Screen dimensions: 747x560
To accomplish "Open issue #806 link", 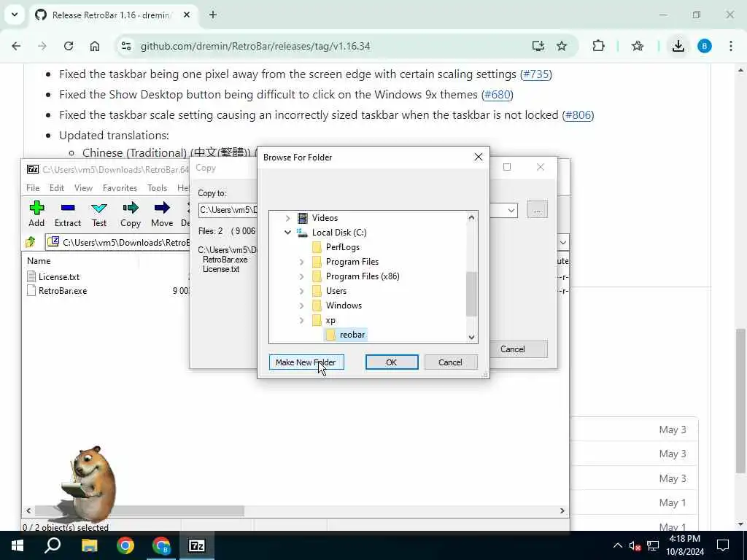I will pos(578,115).
